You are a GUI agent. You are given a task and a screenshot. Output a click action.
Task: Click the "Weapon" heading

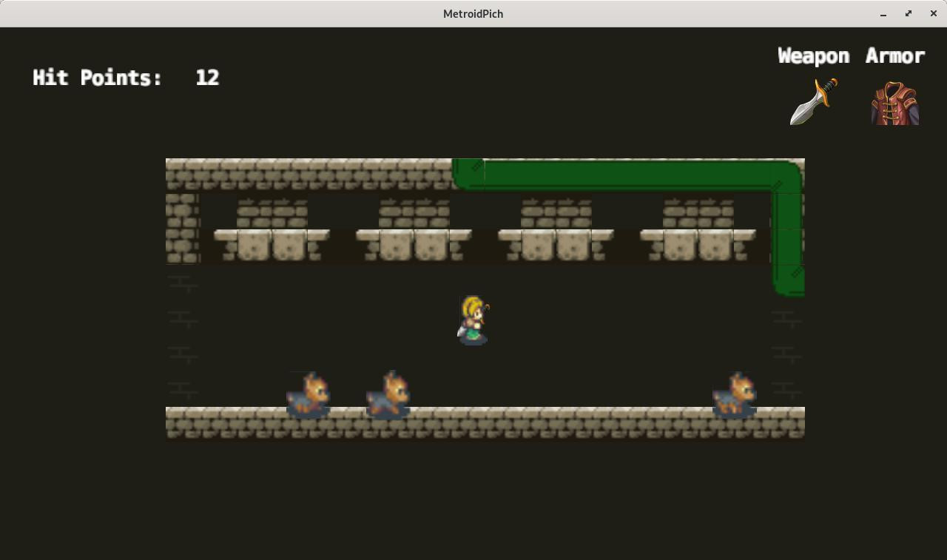pyautogui.click(x=814, y=56)
